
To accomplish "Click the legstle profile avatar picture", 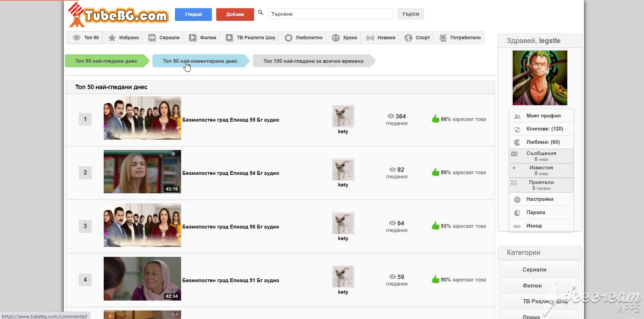I will tap(540, 78).
